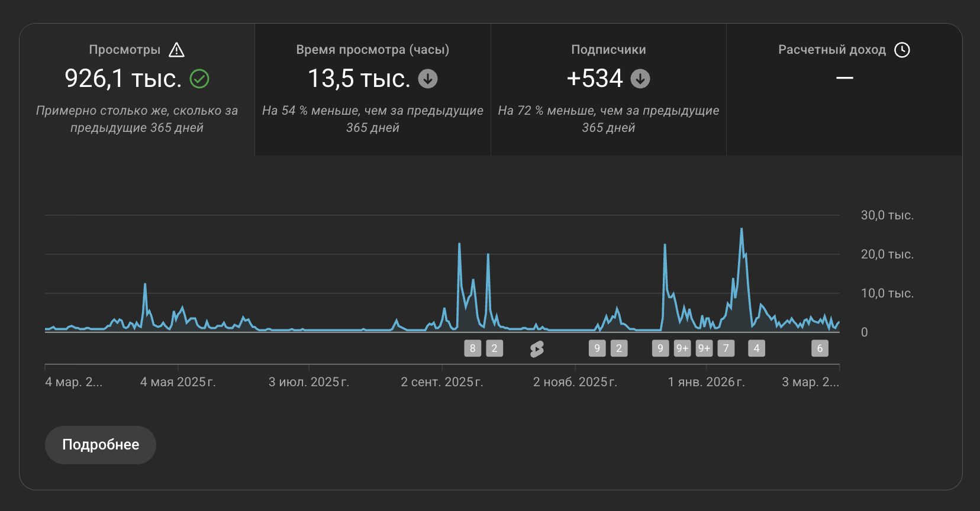Open the video marker labeled 8

pos(472,348)
